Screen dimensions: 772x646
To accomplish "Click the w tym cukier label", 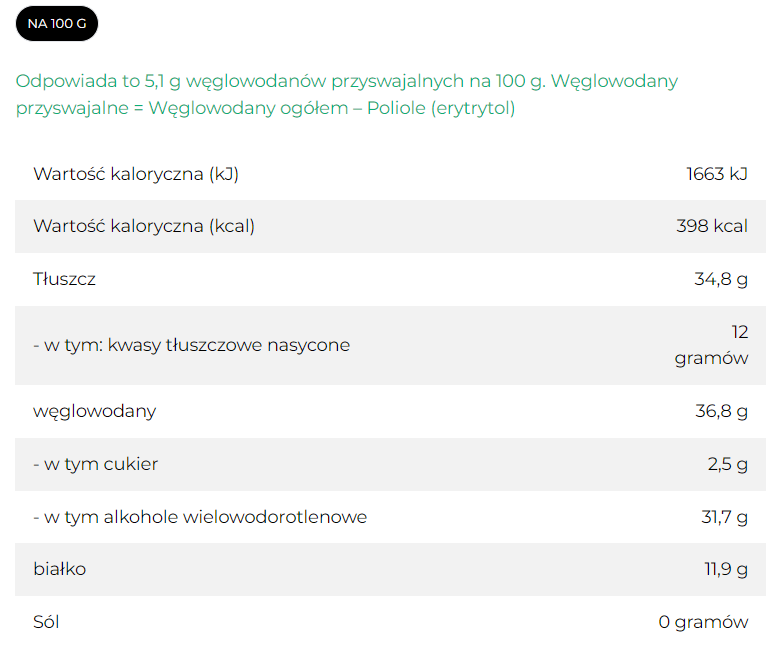I will (96, 464).
